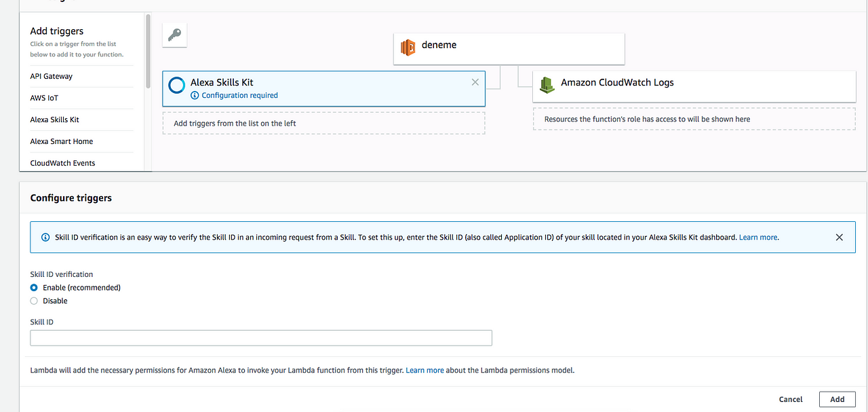Screen dimensions: 868x412
Task: Select the Amazon CloudWatch Logs resource box
Action: point(694,86)
